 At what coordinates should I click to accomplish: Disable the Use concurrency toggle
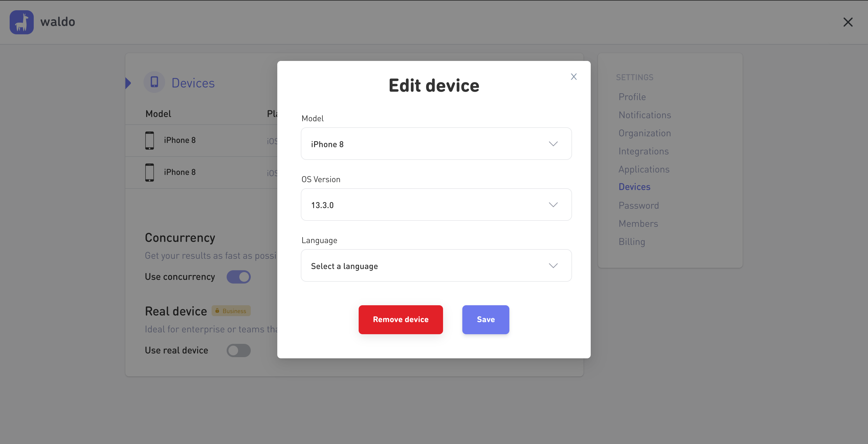coord(239,277)
